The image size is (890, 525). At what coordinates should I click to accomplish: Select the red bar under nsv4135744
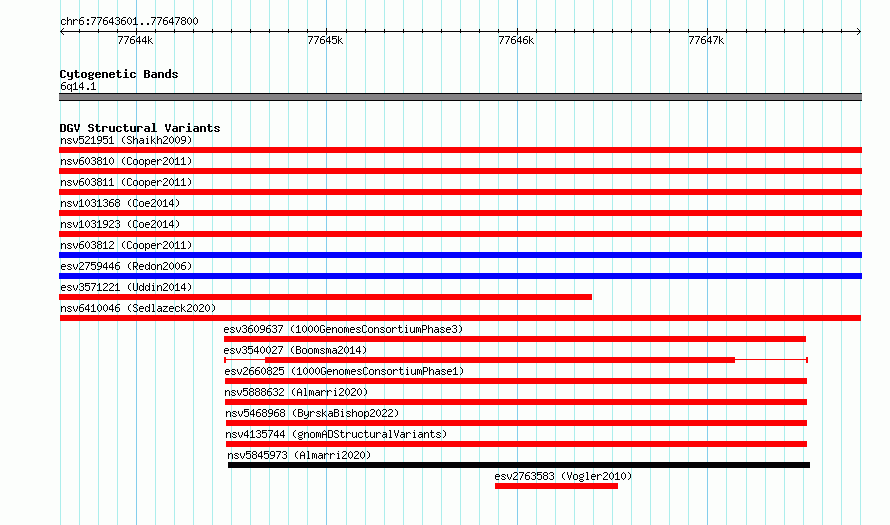coord(517,444)
